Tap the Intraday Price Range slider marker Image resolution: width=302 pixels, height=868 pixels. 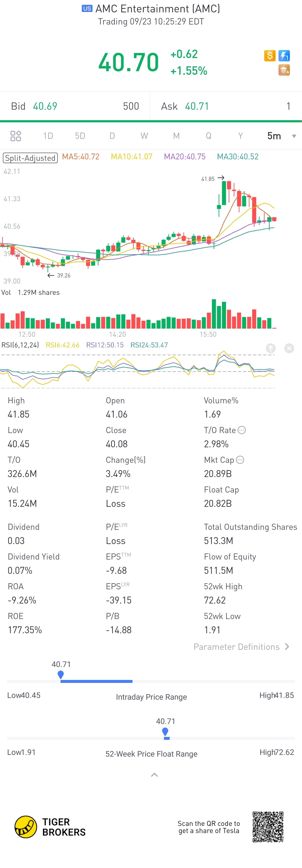(61, 675)
